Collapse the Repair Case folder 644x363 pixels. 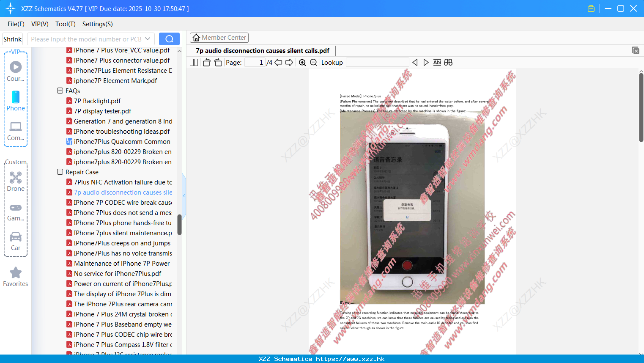[x=60, y=172]
